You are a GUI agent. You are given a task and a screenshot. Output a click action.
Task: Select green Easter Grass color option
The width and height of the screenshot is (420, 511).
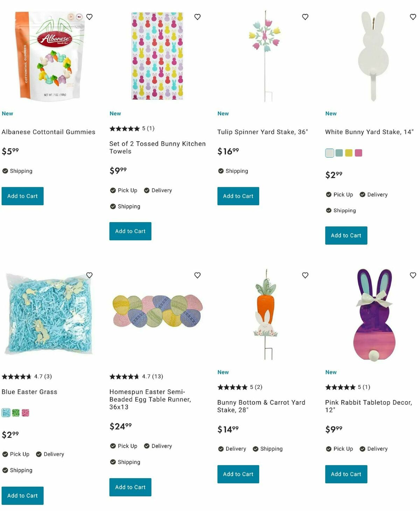click(x=16, y=413)
